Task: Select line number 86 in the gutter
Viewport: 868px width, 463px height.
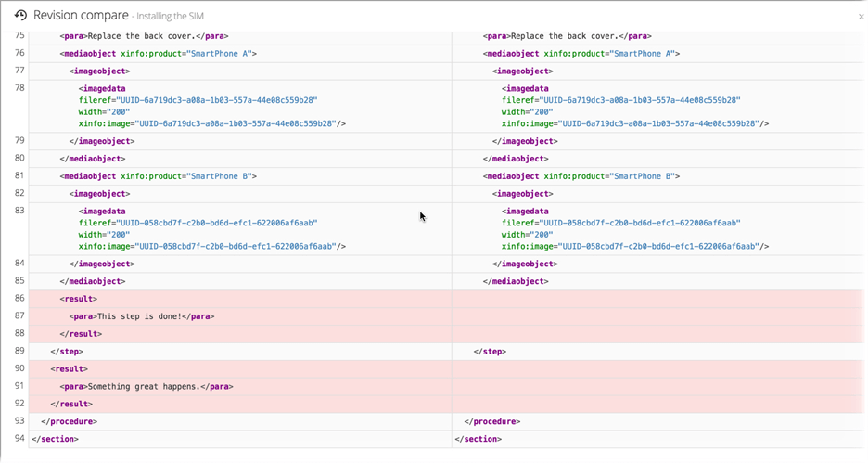Action: click(x=19, y=299)
